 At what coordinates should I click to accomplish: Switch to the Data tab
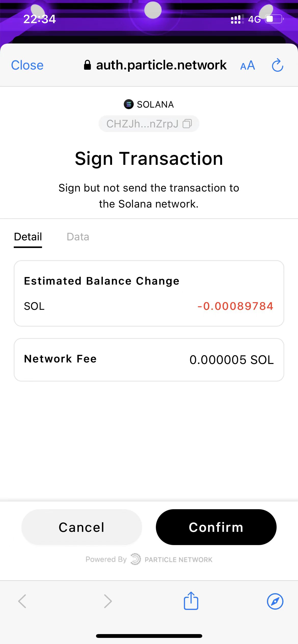tap(78, 237)
